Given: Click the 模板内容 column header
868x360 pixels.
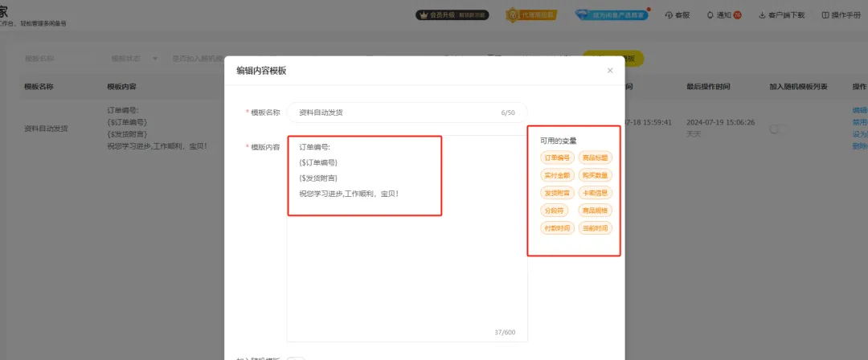Looking at the screenshot, I should tap(122, 87).
